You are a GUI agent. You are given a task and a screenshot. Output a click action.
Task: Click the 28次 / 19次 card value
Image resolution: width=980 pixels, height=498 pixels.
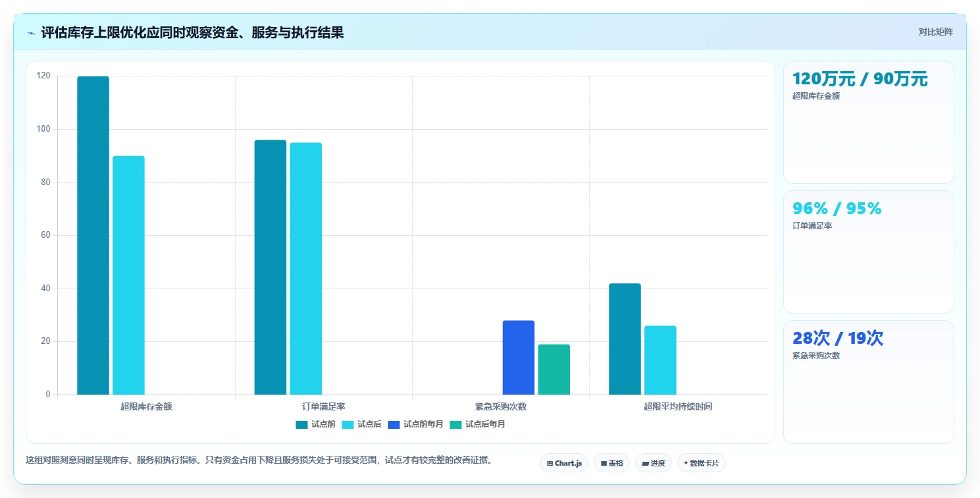coord(838,339)
